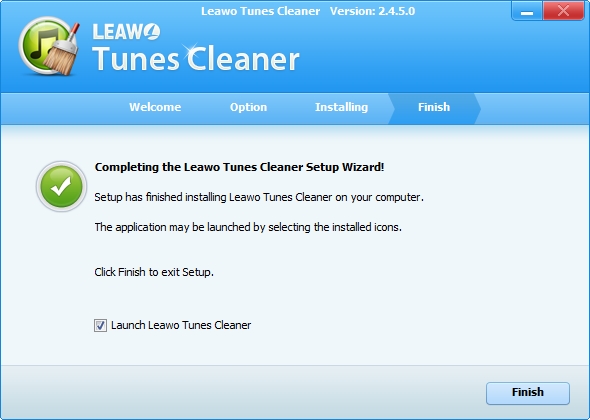Switch to the Installing step tab
Screen dimensions: 590x420
coord(341,107)
